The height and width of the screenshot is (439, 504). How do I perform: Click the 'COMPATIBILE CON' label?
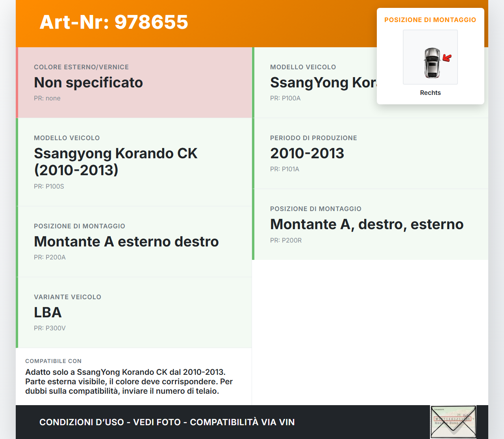[54, 361]
